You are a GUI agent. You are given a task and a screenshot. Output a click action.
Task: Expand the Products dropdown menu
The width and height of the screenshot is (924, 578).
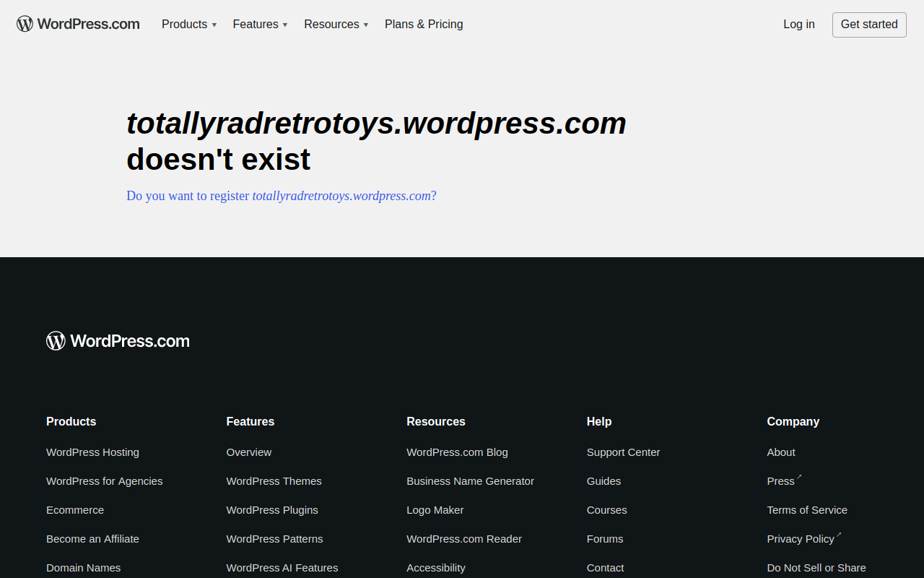[189, 24]
